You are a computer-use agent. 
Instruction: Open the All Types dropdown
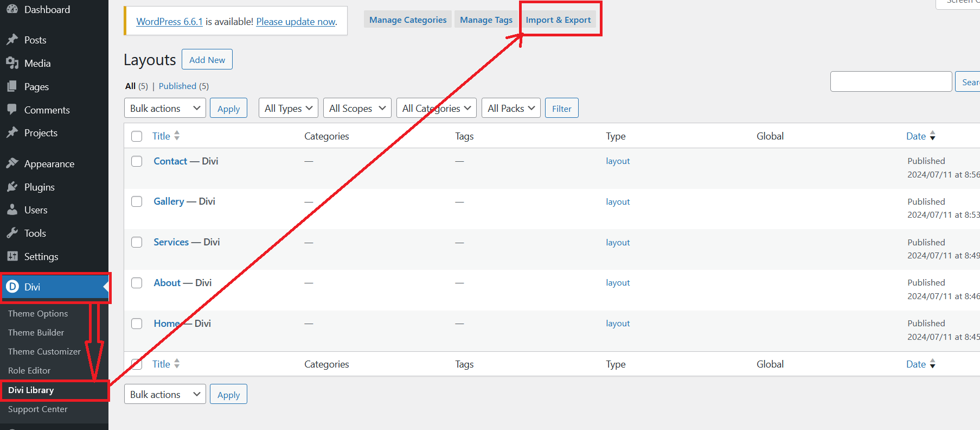289,108
